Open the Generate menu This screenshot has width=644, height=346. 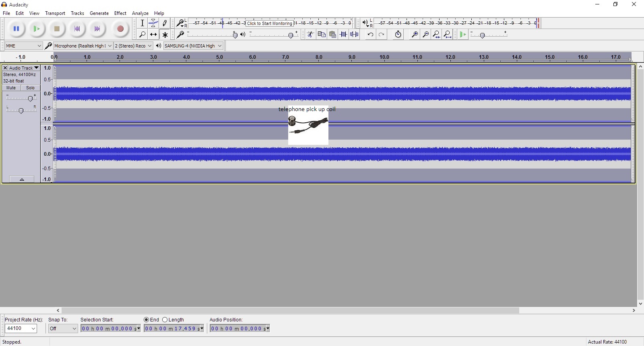point(99,13)
